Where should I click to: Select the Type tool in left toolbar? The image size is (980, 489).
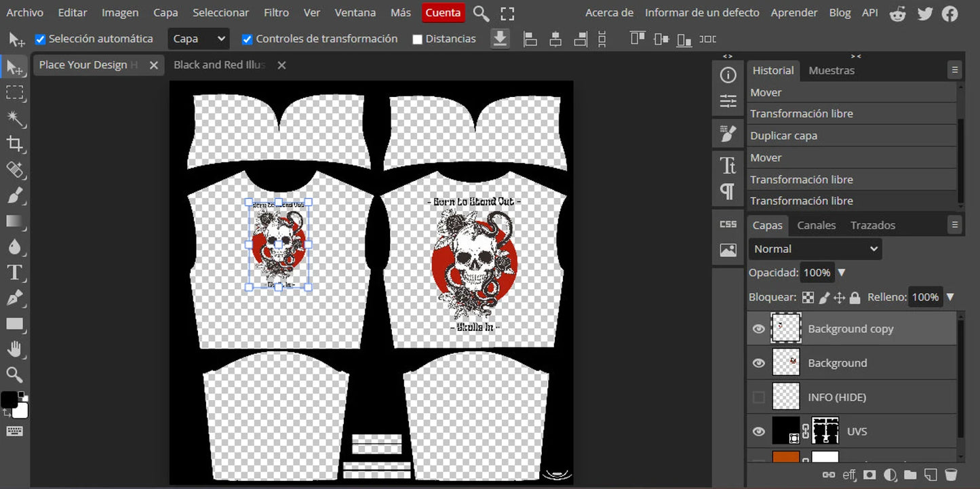14,273
